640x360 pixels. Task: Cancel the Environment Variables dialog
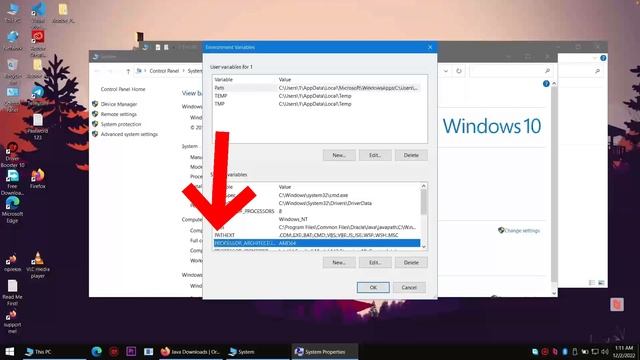click(409, 287)
